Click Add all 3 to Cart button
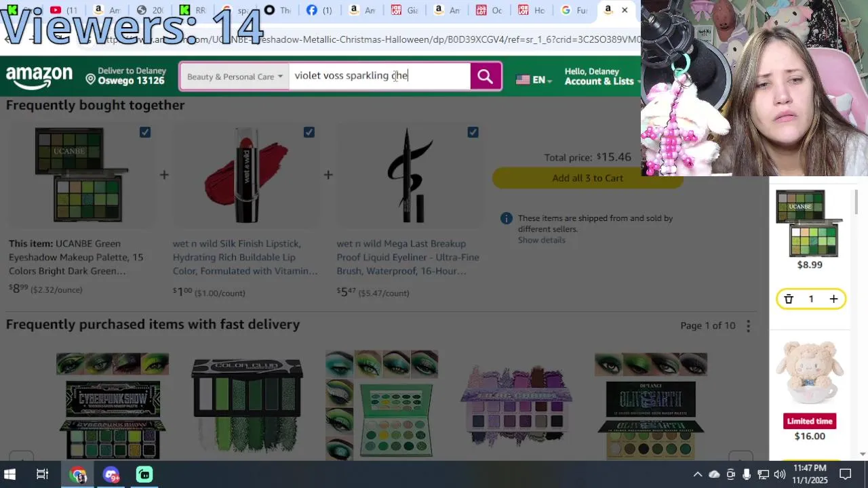Image resolution: width=868 pixels, height=488 pixels. (587, 178)
